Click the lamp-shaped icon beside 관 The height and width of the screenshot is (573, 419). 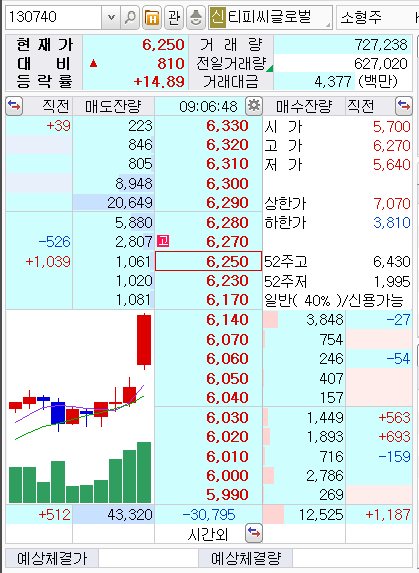coord(196,17)
